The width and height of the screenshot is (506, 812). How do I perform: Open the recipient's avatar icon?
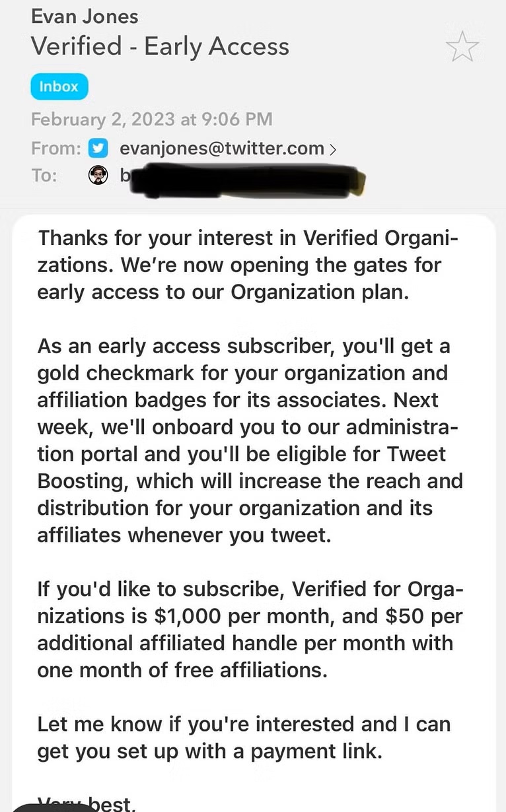pos(98,175)
